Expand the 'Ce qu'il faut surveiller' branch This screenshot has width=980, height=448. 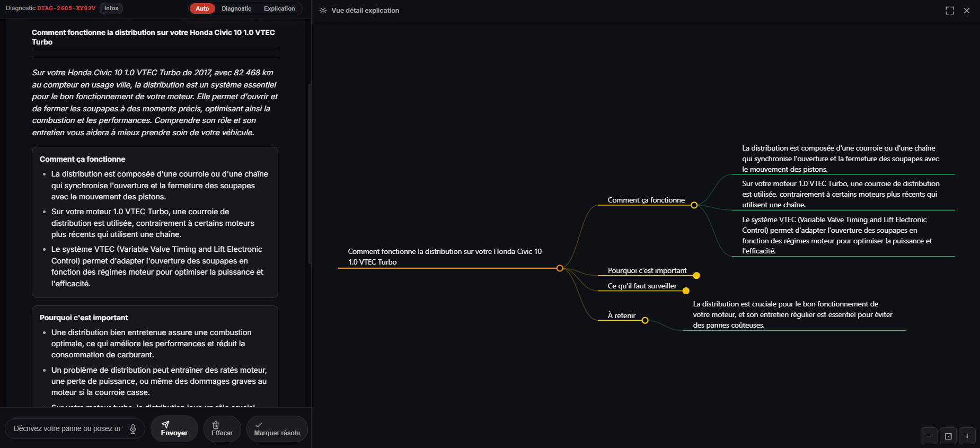(686, 291)
